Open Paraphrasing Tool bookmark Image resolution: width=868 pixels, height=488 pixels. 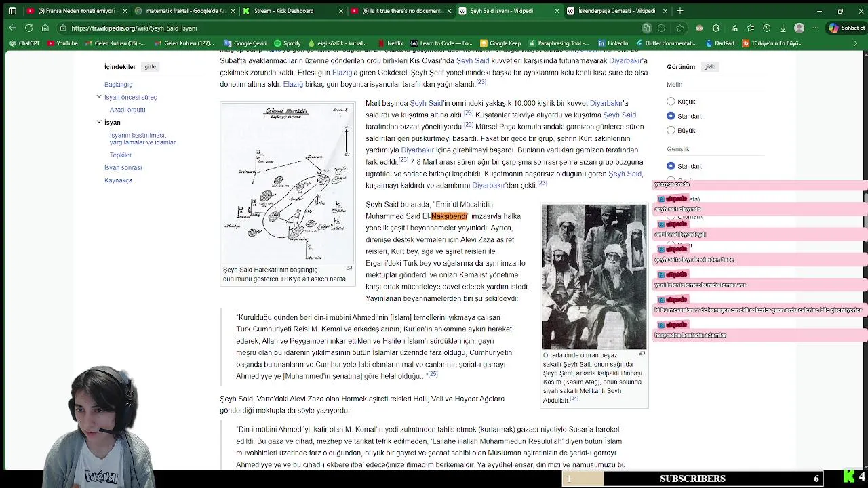(x=558, y=43)
